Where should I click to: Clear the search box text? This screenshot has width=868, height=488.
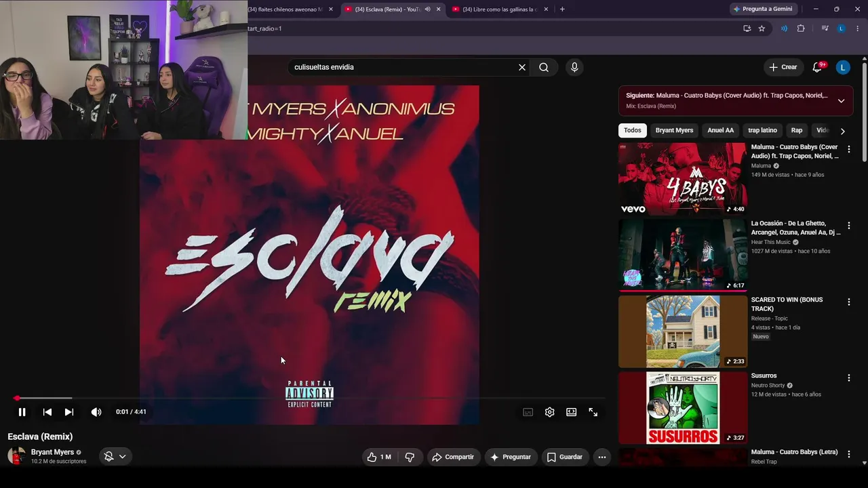point(522,67)
